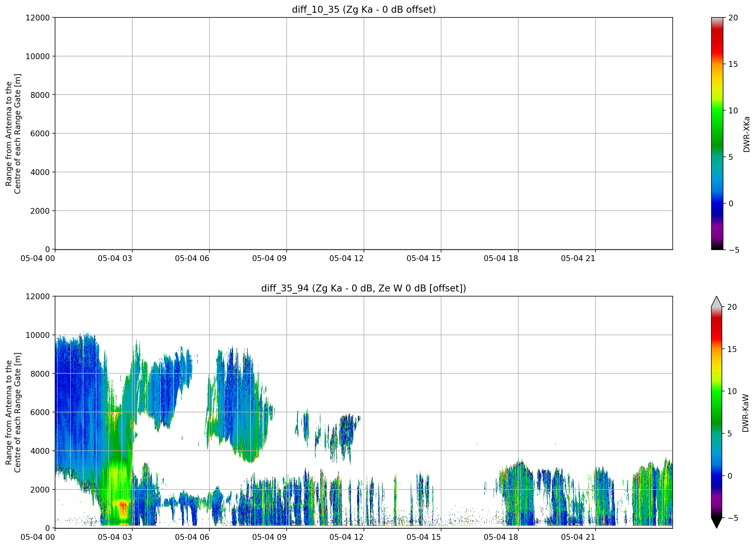Click the diff_35_94 plot title
Image resolution: width=756 pixels, height=547 pixels.
click(364, 288)
